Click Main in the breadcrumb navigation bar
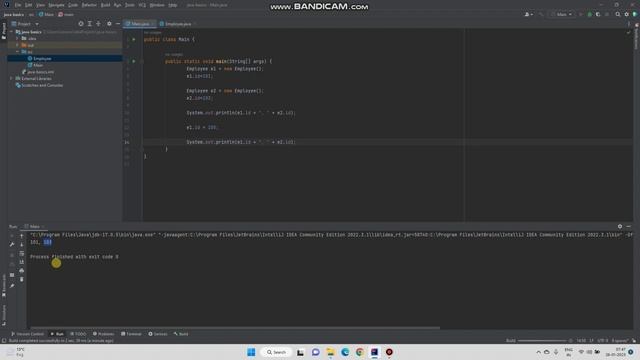 coord(47,14)
